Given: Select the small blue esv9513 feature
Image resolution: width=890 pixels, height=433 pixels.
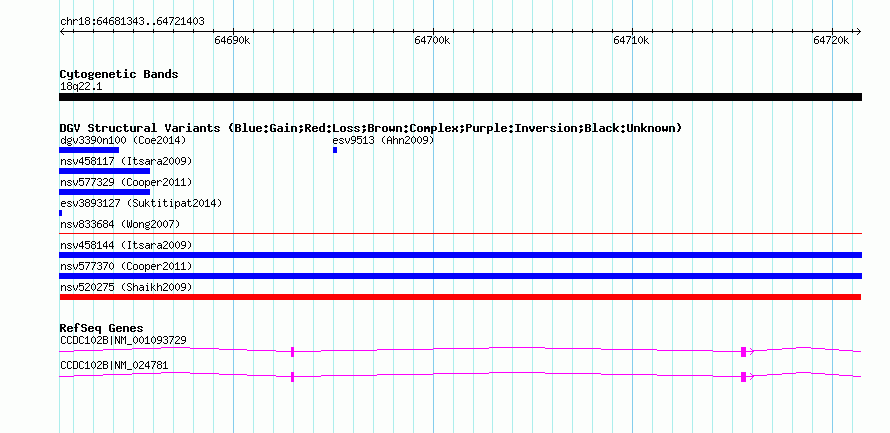Looking at the screenshot, I should 335,150.
